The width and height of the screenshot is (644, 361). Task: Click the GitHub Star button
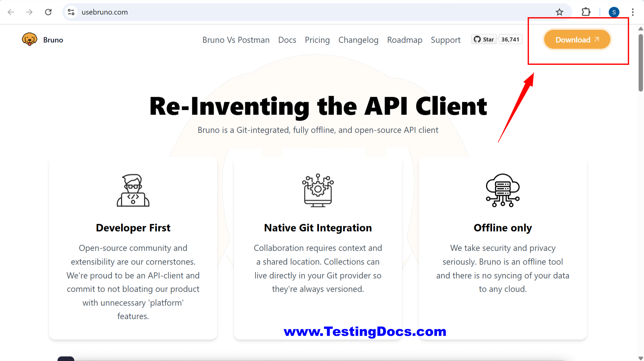484,39
